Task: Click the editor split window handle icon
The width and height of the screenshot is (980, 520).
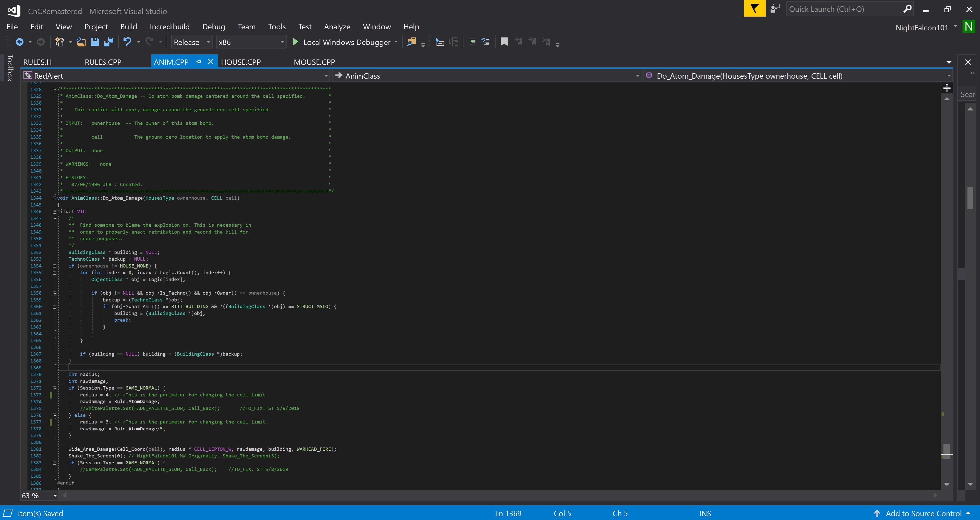Action: pyautogui.click(x=947, y=88)
